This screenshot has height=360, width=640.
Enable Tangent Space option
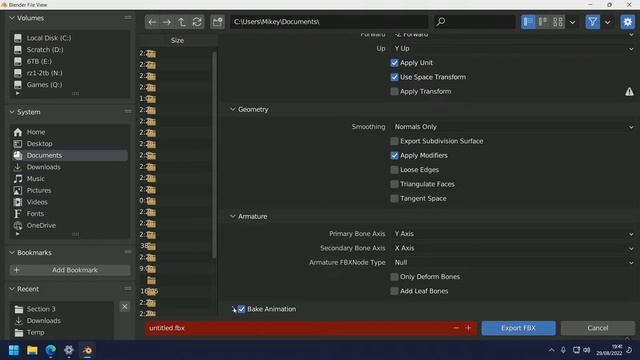(x=394, y=198)
